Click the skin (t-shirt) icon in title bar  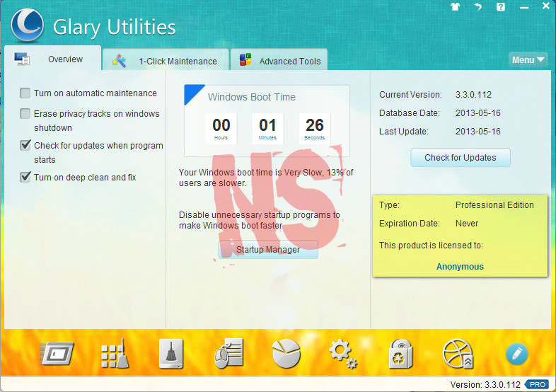456,6
